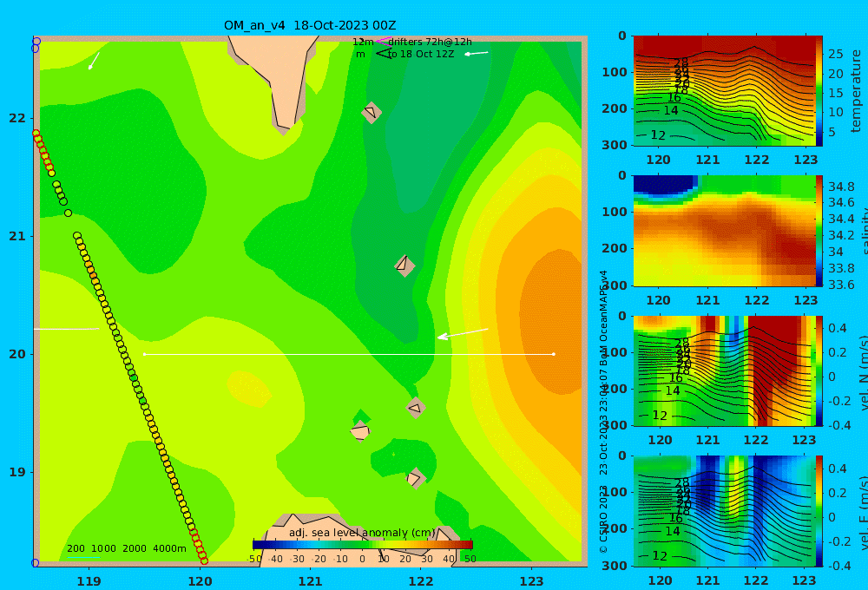
Task: Click the 'temperature' colorbar axis label
Action: point(856,91)
